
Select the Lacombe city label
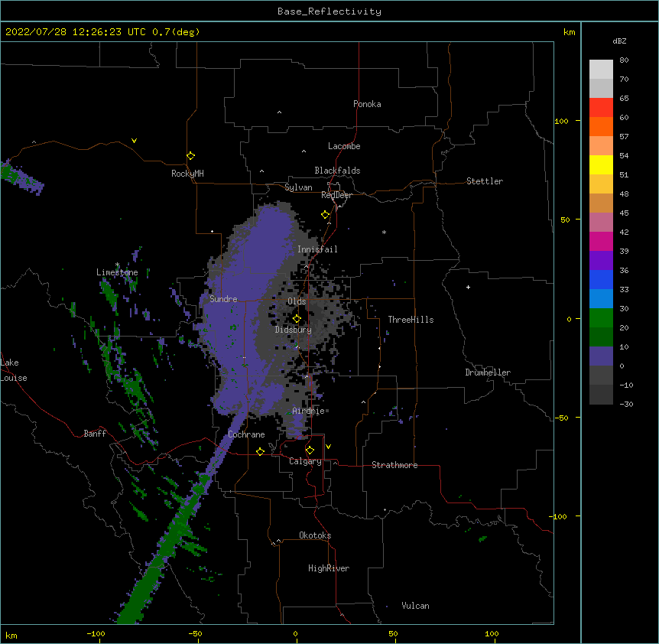pos(344,146)
